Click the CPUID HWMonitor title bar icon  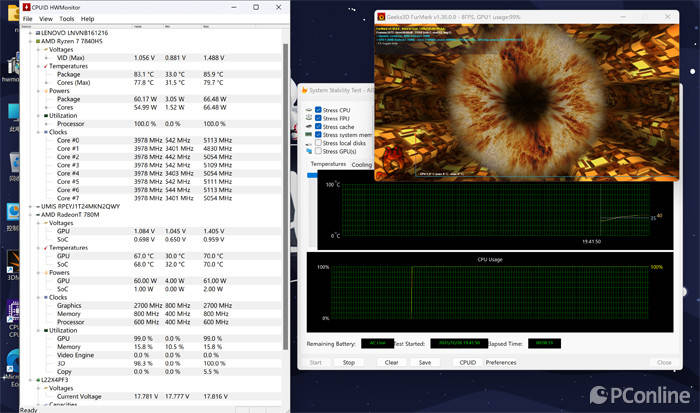tap(26, 7)
